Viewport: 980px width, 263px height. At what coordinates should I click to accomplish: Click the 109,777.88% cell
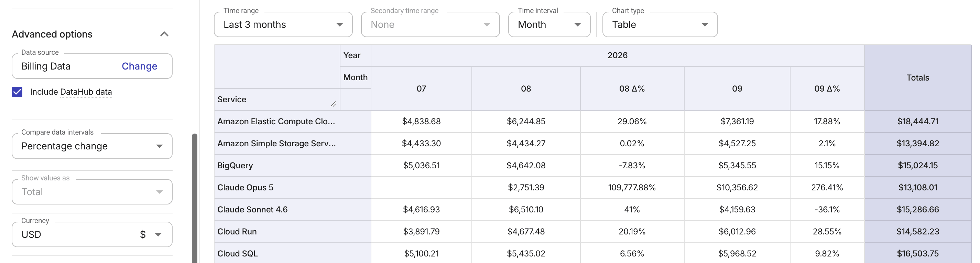click(x=632, y=188)
